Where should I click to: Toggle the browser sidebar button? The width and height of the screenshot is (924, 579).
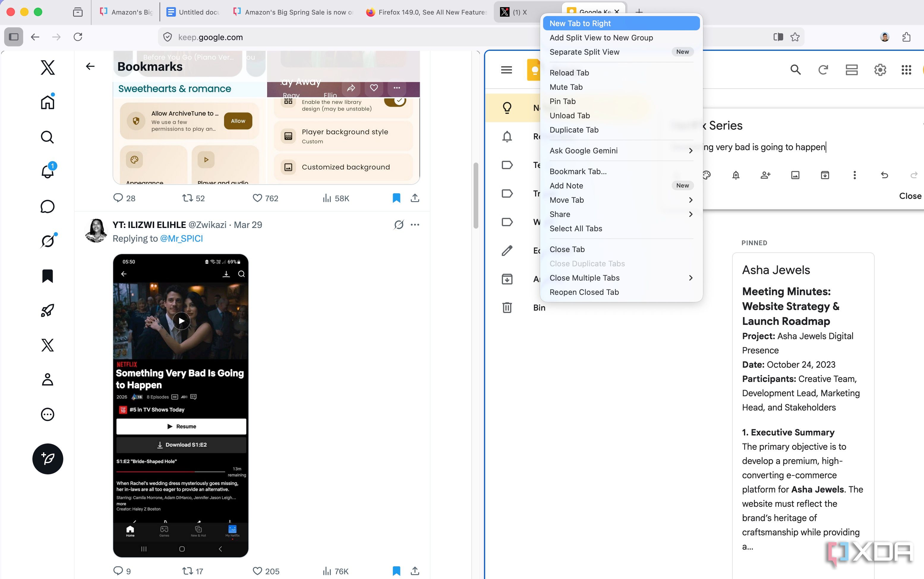coord(14,37)
